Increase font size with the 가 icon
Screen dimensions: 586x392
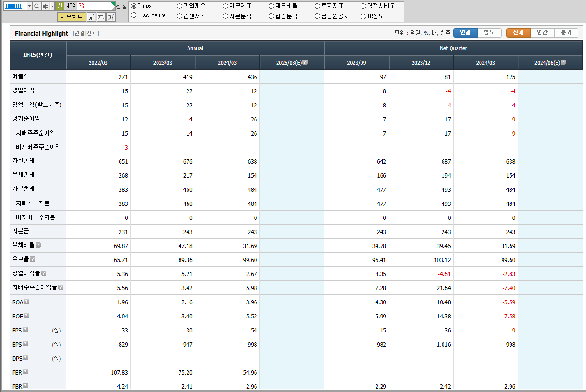[x=111, y=17]
